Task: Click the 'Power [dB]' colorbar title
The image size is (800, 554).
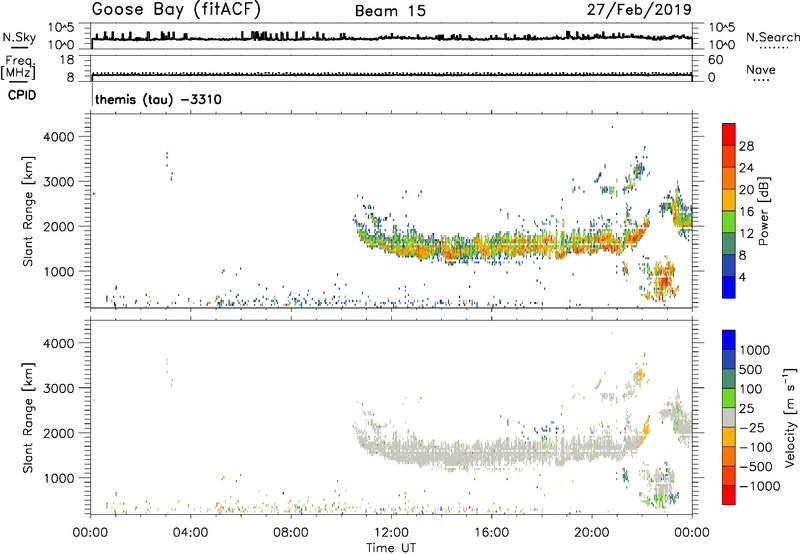Action: coord(763,211)
